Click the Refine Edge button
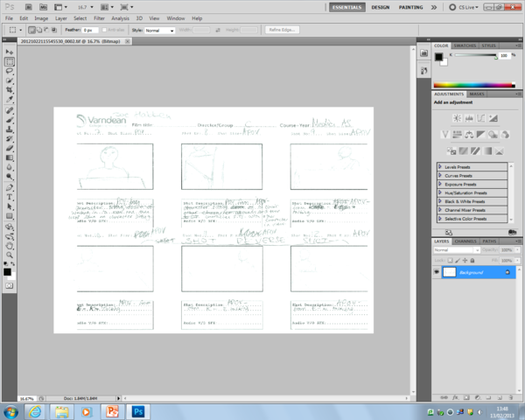 tap(282, 30)
